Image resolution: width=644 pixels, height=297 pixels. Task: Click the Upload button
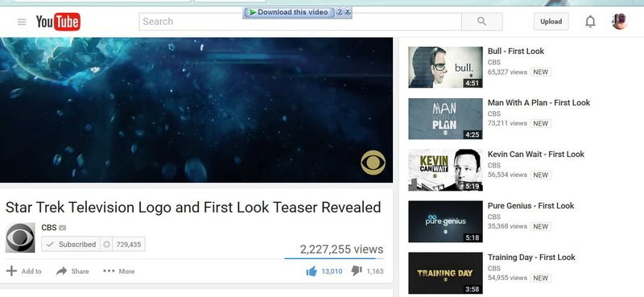pos(551,22)
